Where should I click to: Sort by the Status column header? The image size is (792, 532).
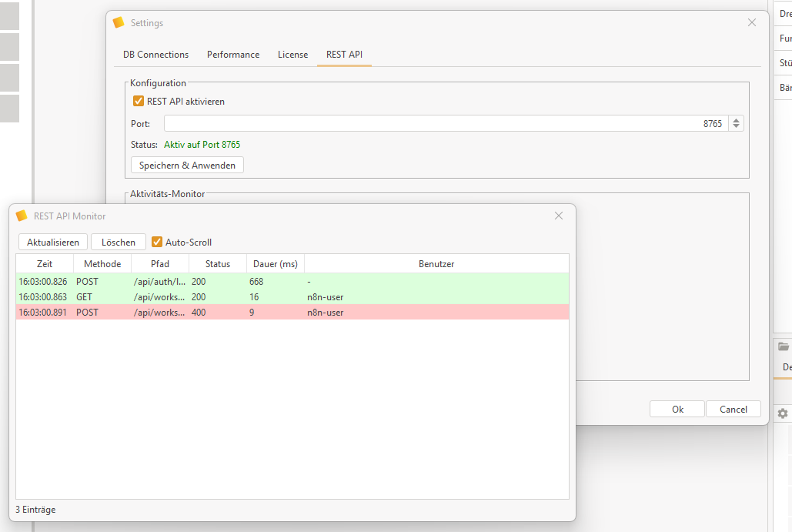coord(218,264)
